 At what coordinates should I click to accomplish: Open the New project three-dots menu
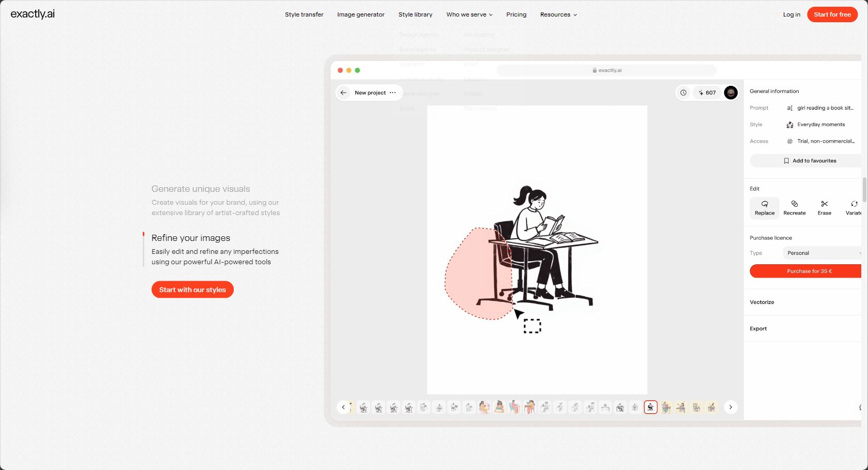(x=393, y=93)
